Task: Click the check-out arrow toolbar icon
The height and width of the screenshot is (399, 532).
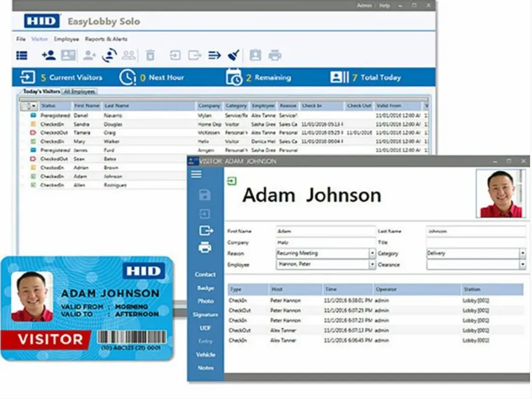Action: (195, 55)
